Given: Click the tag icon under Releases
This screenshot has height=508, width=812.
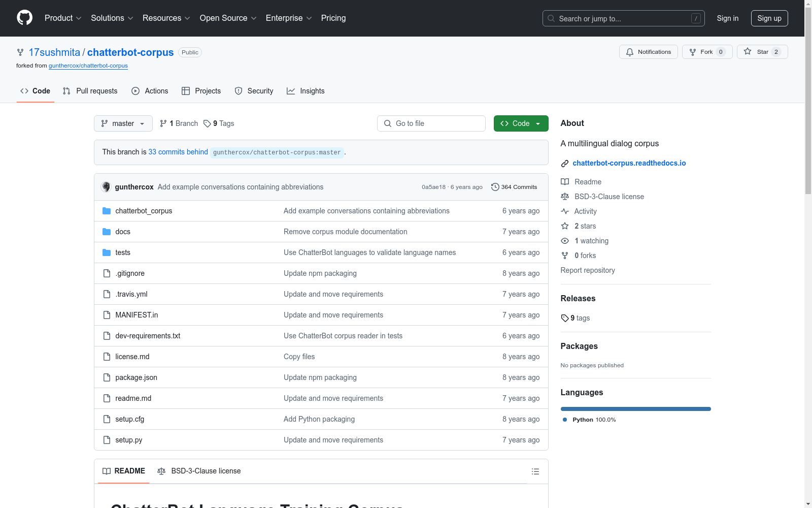Looking at the screenshot, I should pos(565,318).
